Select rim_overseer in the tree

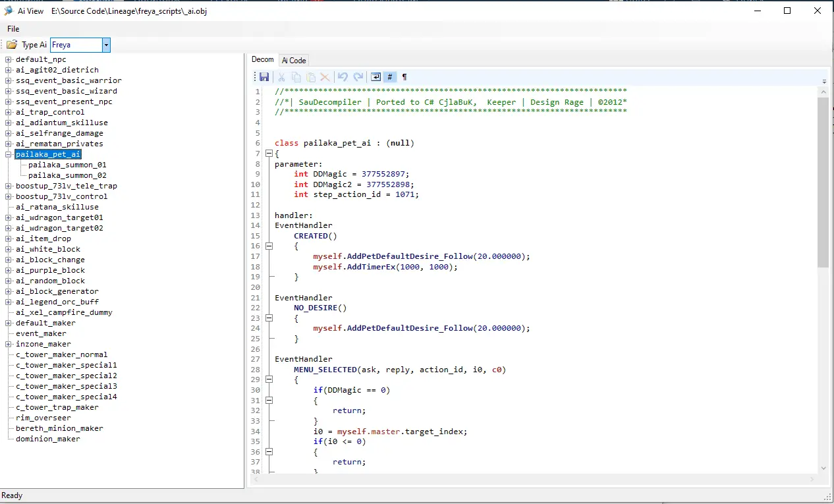43,418
